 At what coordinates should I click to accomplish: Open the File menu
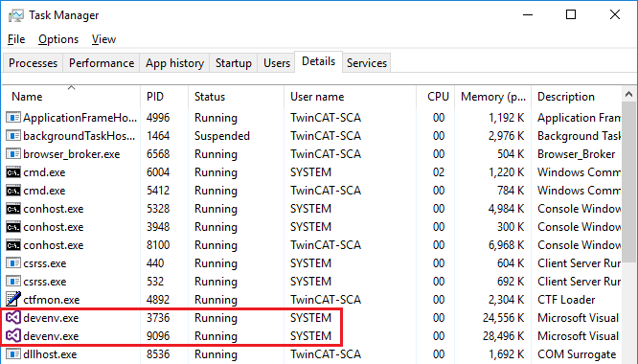coord(16,39)
